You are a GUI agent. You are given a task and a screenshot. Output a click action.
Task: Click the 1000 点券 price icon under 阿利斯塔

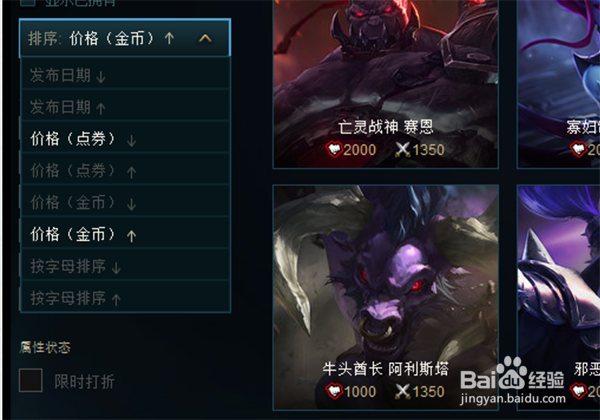(334, 391)
